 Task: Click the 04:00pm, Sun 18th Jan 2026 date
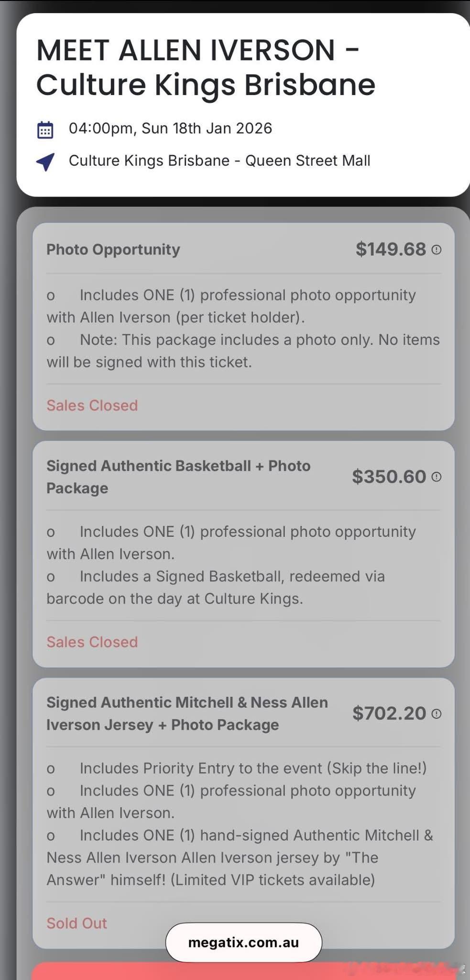click(170, 128)
